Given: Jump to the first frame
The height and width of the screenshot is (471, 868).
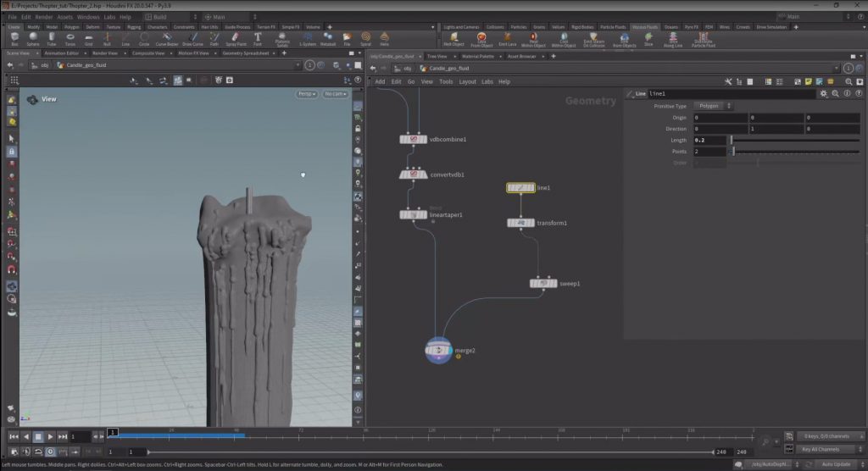Looking at the screenshot, I should point(14,436).
